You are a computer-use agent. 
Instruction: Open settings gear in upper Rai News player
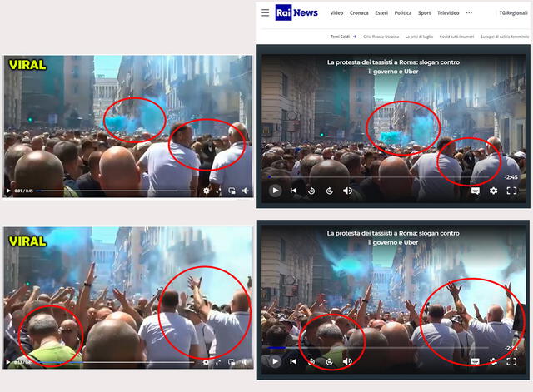click(493, 191)
